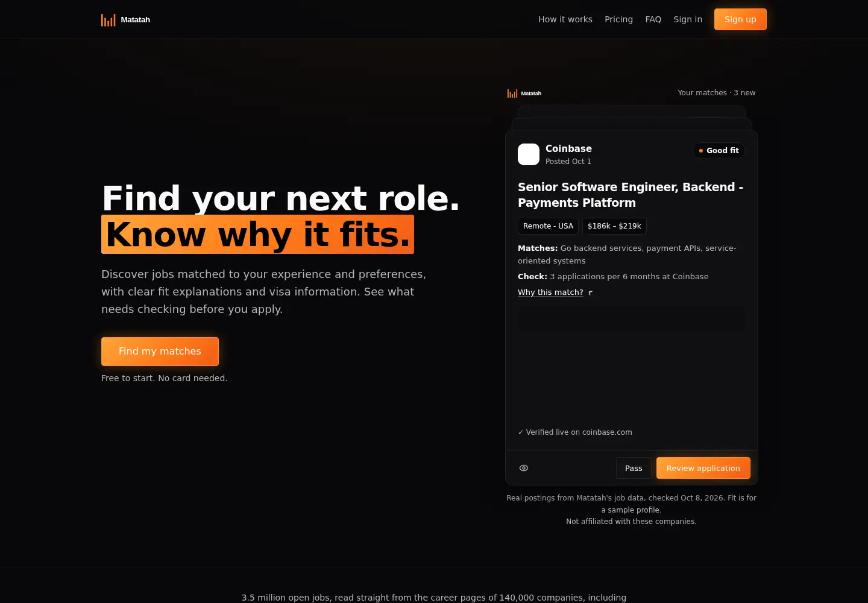The width and height of the screenshot is (868, 603).
Task: Click the Matatah logo in the header
Action: [125, 20]
